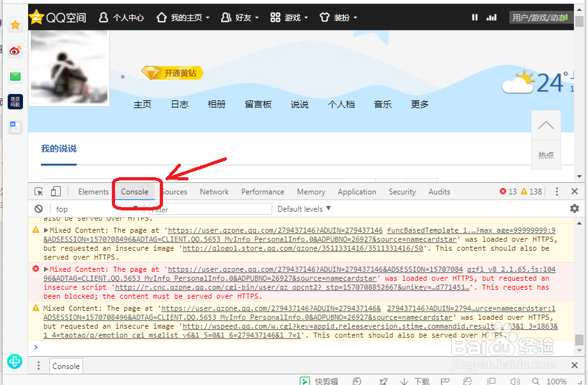Screen dimensions: 588x385
Task: Expand the red Mixed Content error message
Action: [x=47, y=269]
